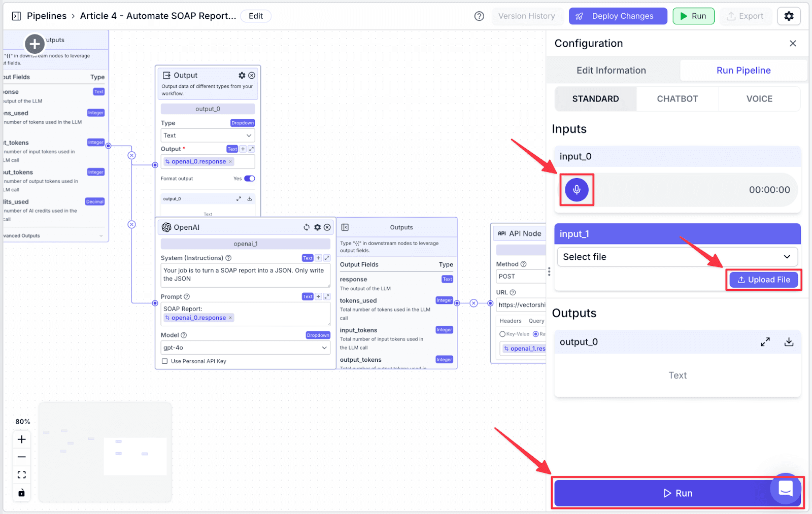The width and height of the screenshot is (812, 514).
Task: Open the Model dropdown showing gpt-4o
Action: [246, 348]
